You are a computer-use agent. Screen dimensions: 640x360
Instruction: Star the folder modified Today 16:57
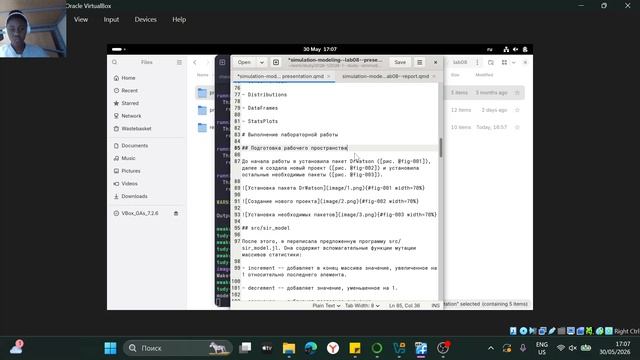(517, 127)
